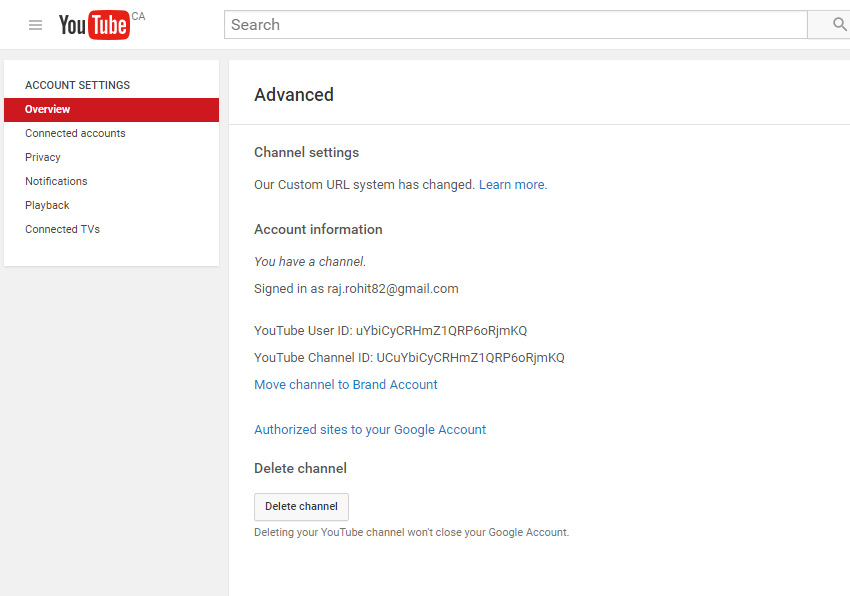
Task: Click Move channel to Brand Account
Action: coord(346,384)
